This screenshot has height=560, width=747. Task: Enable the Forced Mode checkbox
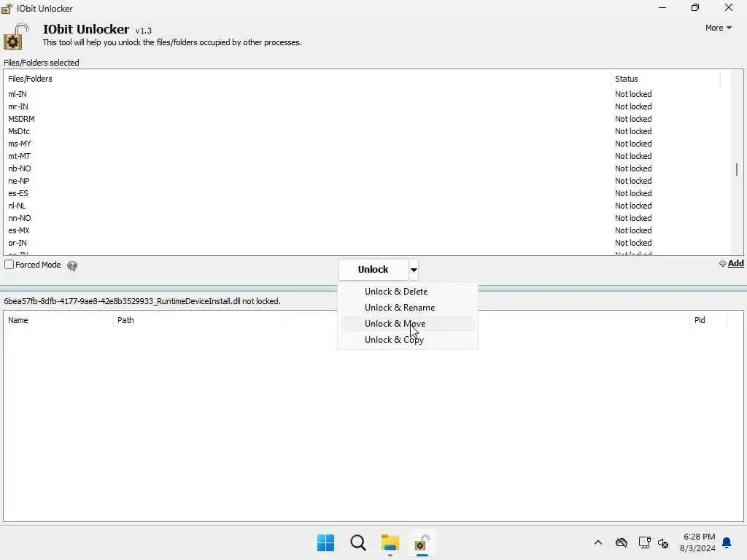click(x=9, y=265)
